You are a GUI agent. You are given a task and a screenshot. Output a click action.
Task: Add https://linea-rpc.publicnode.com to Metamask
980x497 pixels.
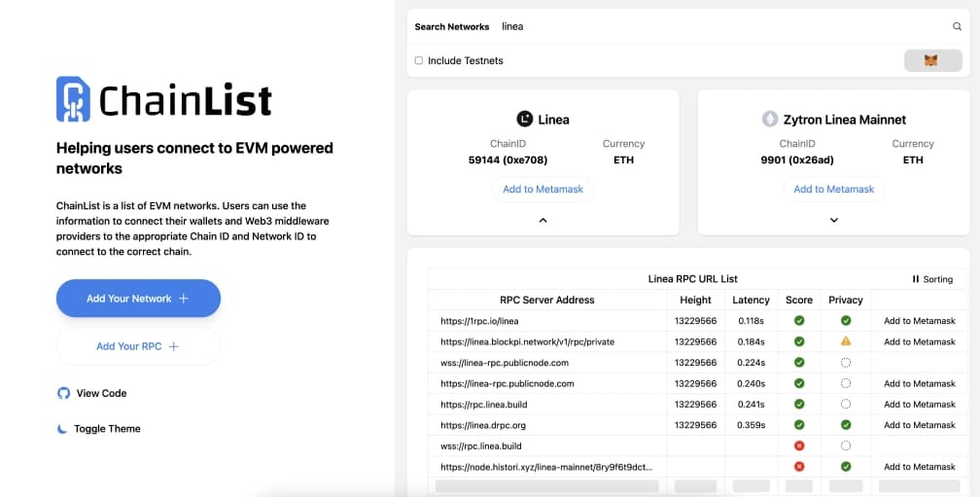pos(920,383)
